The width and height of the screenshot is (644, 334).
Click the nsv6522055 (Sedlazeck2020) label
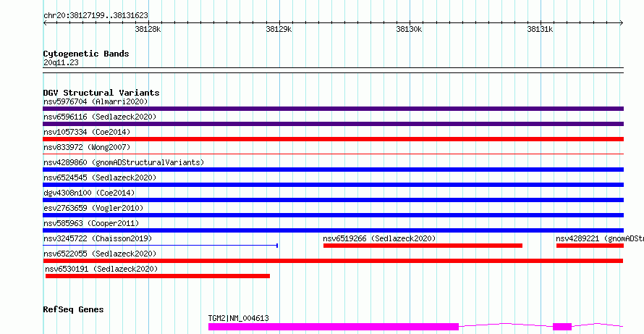click(100, 254)
